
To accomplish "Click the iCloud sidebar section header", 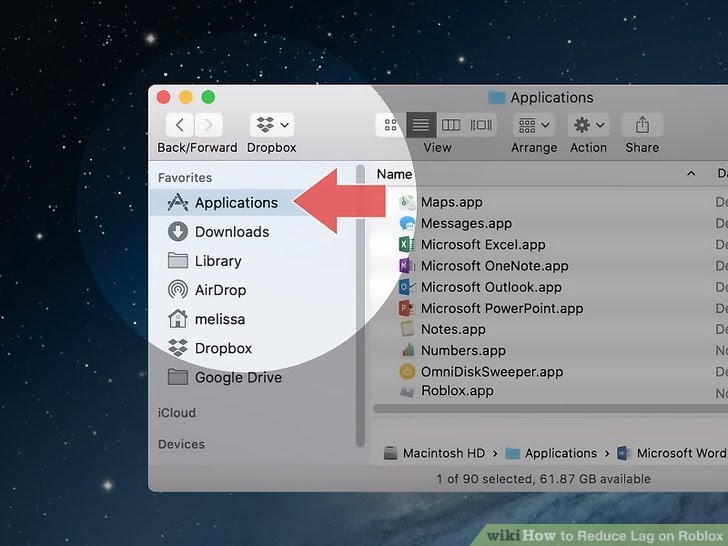I will [x=177, y=413].
